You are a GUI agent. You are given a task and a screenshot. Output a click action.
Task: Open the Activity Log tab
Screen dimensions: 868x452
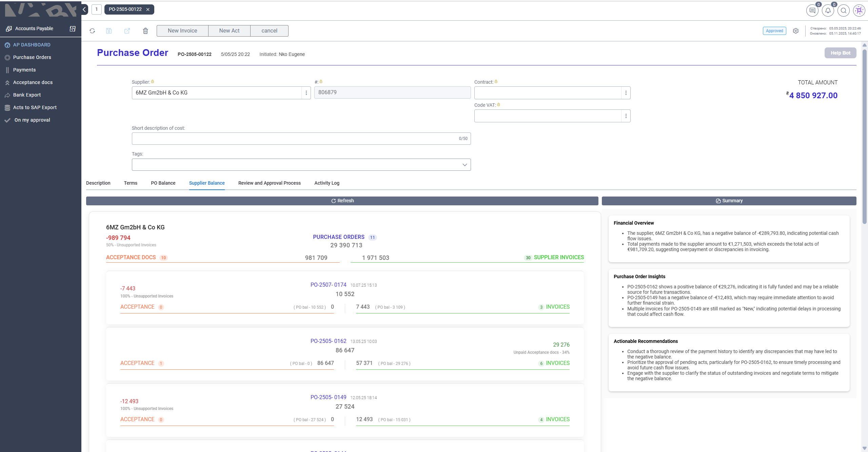pyautogui.click(x=327, y=183)
